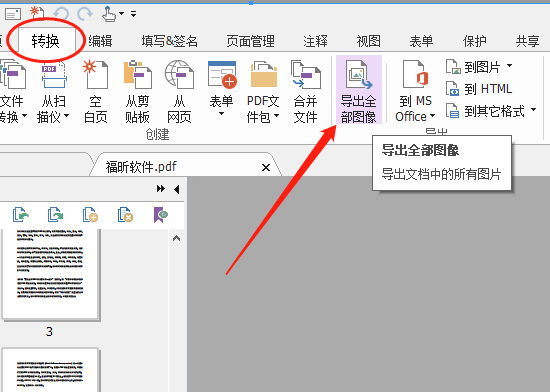Image resolution: width=550 pixels, height=392 pixels.
Task: Expand the thumbnail panel with double-arrow
Action: pos(161,189)
